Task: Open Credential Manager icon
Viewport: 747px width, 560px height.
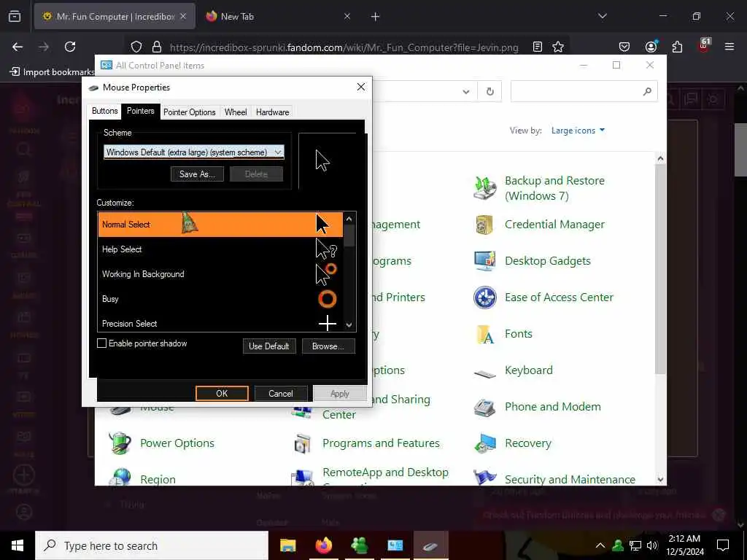Action: click(484, 225)
